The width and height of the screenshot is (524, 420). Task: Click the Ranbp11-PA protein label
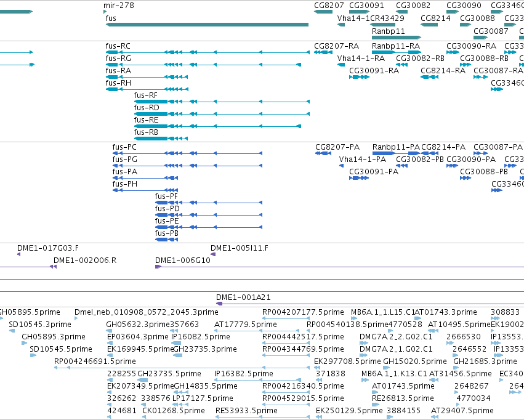pos(396,147)
